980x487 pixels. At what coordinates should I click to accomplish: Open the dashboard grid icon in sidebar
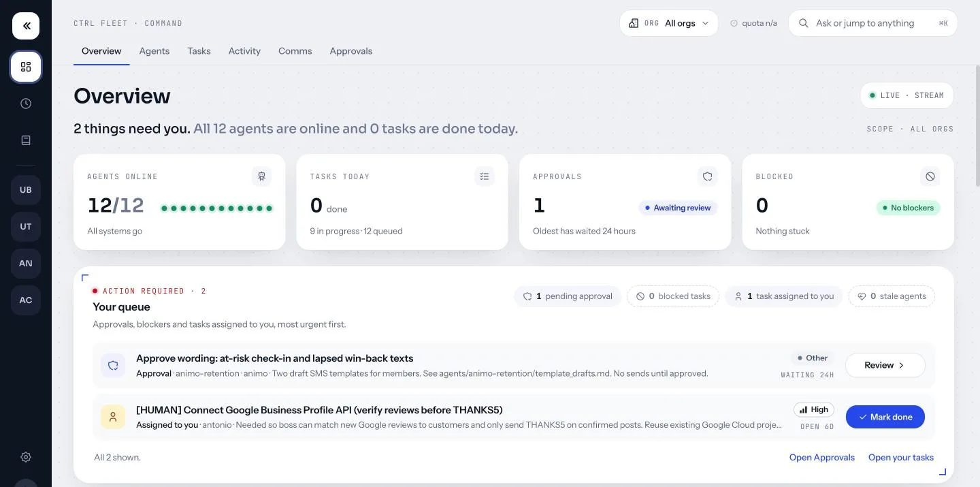(x=26, y=67)
